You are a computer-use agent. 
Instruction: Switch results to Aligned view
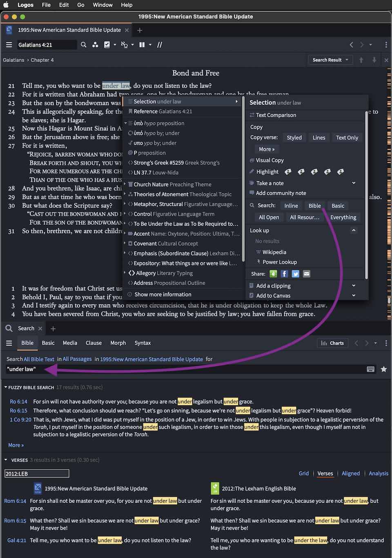click(351, 474)
